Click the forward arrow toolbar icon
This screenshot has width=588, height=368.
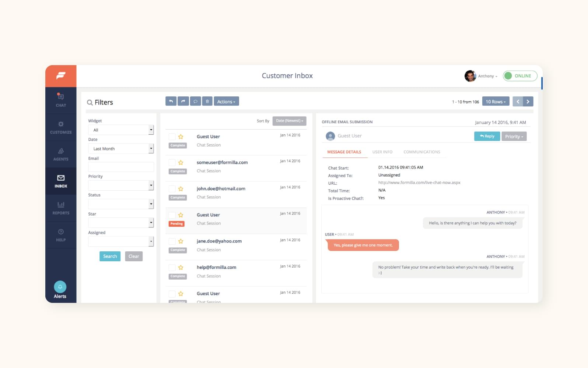(x=183, y=101)
